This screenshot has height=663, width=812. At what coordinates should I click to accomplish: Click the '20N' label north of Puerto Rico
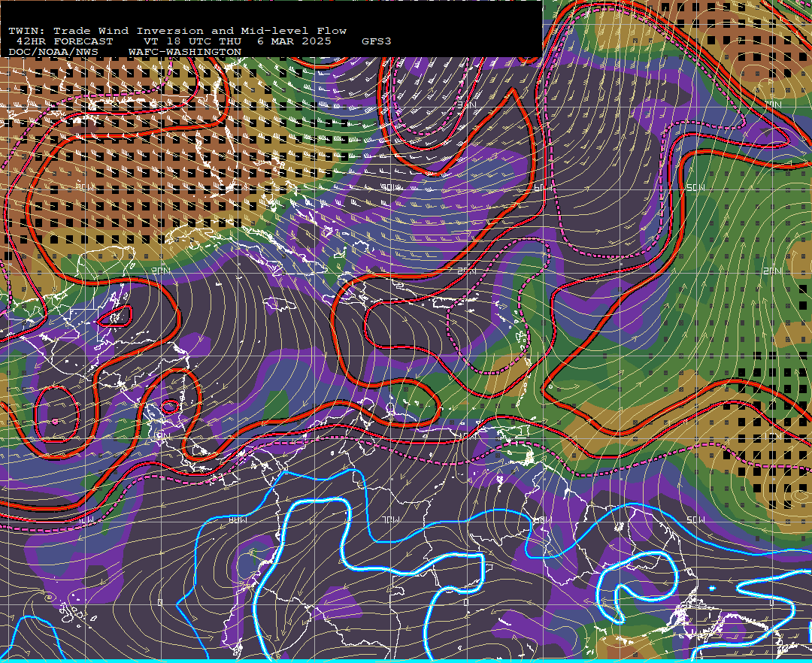467,271
